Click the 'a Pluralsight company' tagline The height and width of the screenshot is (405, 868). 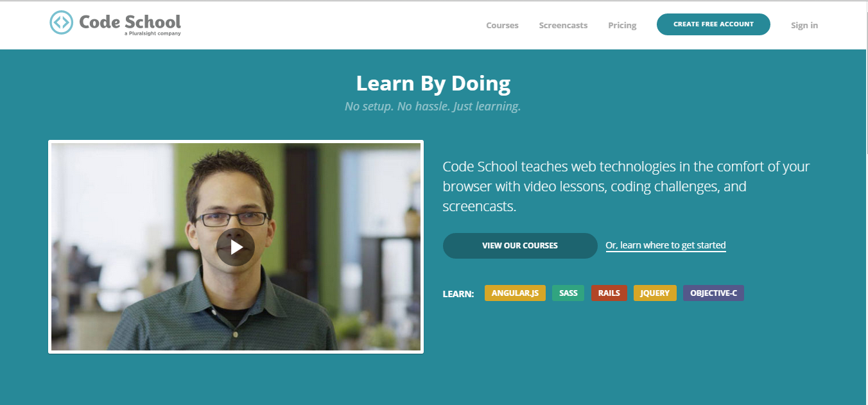click(153, 33)
